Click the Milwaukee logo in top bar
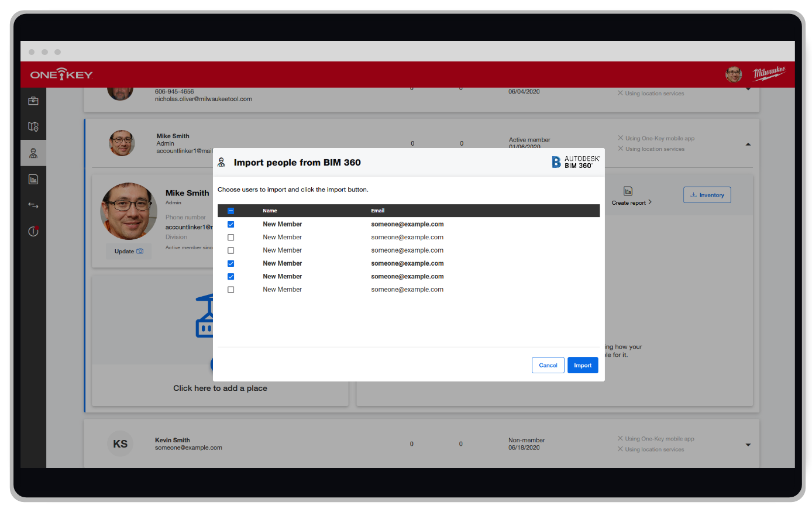Image resolution: width=812 pixels, height=509 pixels. point(769,74)
